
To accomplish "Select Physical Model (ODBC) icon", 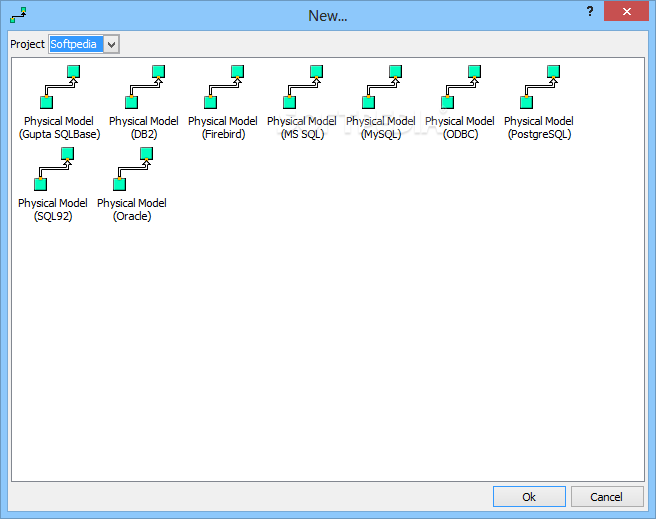I will pyautogui.click(x=461, y=87).
